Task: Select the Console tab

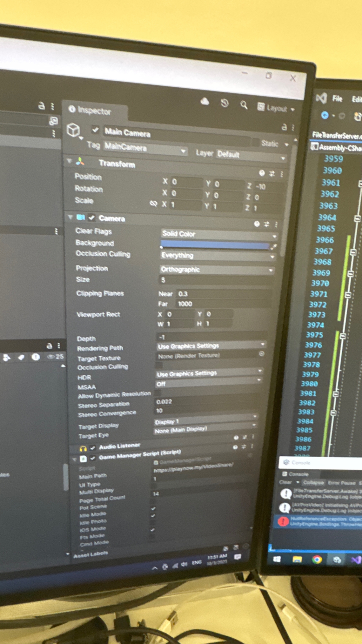Action: [x=298, y=474]
